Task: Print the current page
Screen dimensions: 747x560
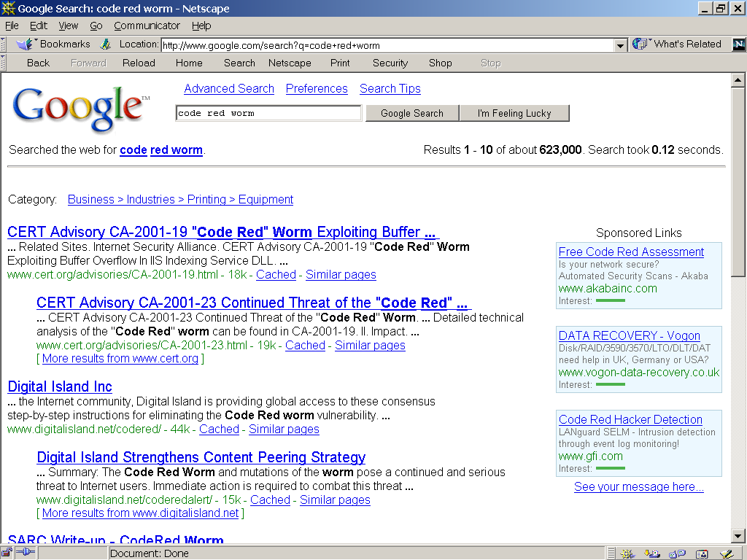Action: click(x=340, y=63)
